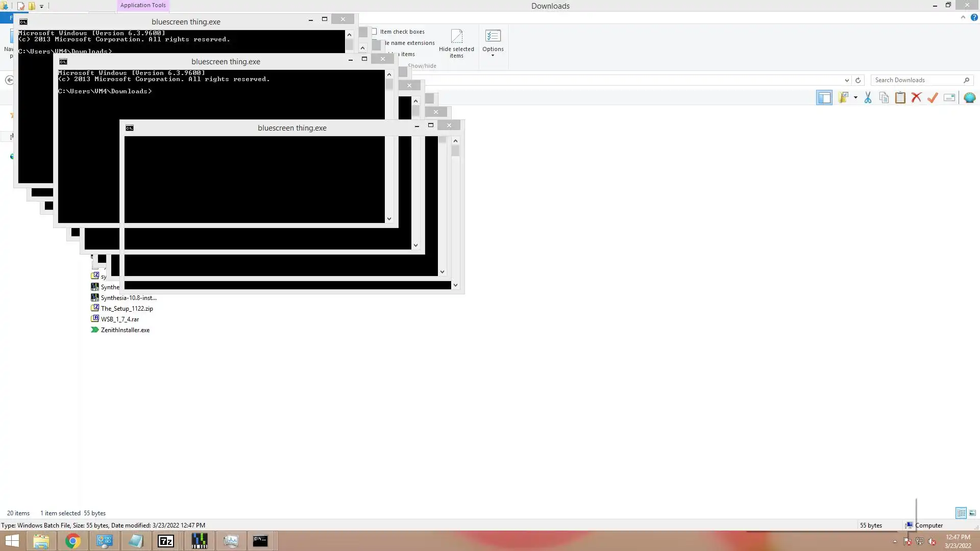This screenshot has height=551, width=980.
Task: Click the red X delete icon
Action: [x=917, y=98]
